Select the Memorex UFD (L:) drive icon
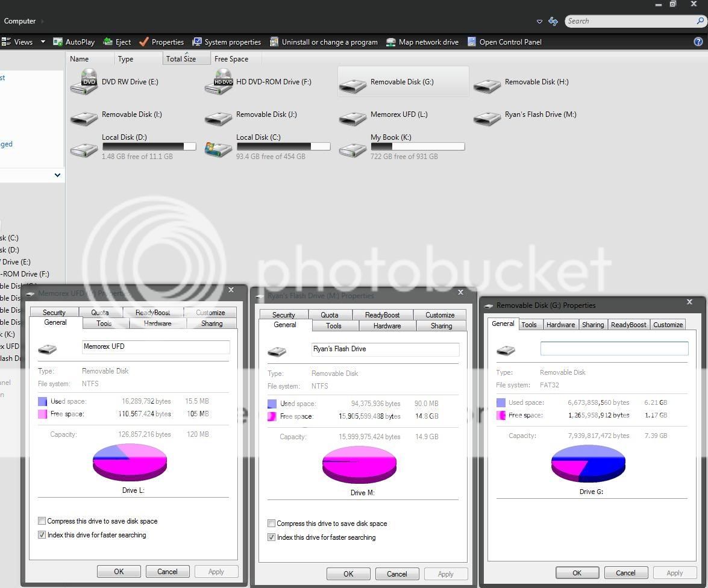708x588 pixels. point(352,118)
